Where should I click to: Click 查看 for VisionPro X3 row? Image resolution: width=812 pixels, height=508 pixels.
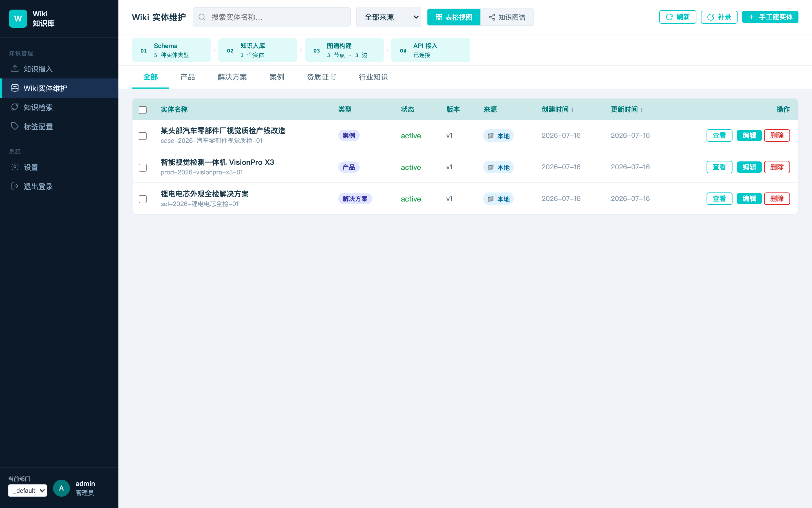(x=720, y=167)
